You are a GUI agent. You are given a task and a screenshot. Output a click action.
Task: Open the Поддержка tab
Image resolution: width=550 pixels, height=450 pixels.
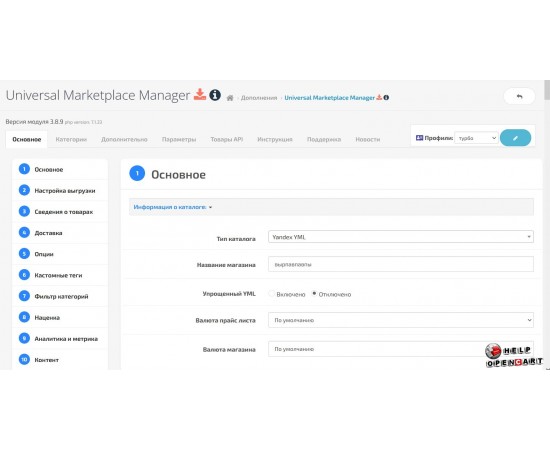(x=324, y=139)
